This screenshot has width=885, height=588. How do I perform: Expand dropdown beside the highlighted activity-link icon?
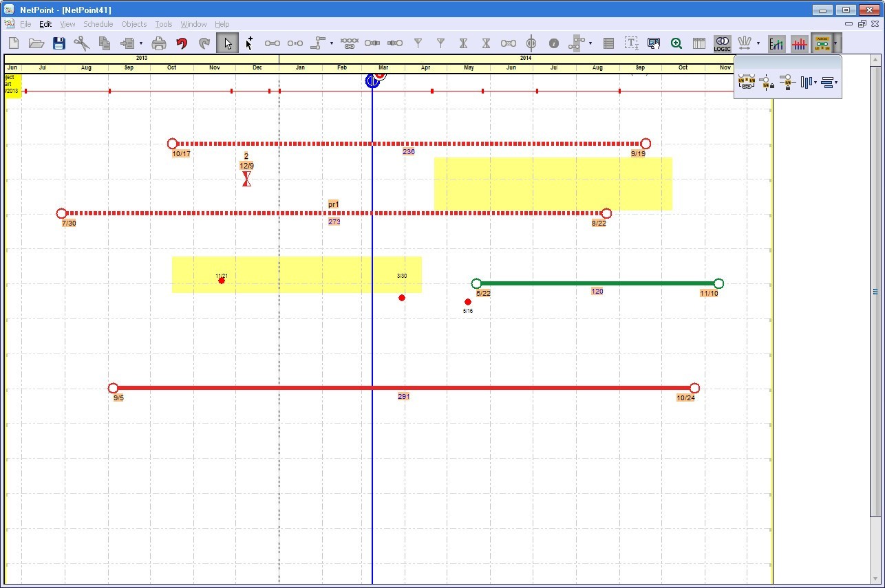pos(590,43)
